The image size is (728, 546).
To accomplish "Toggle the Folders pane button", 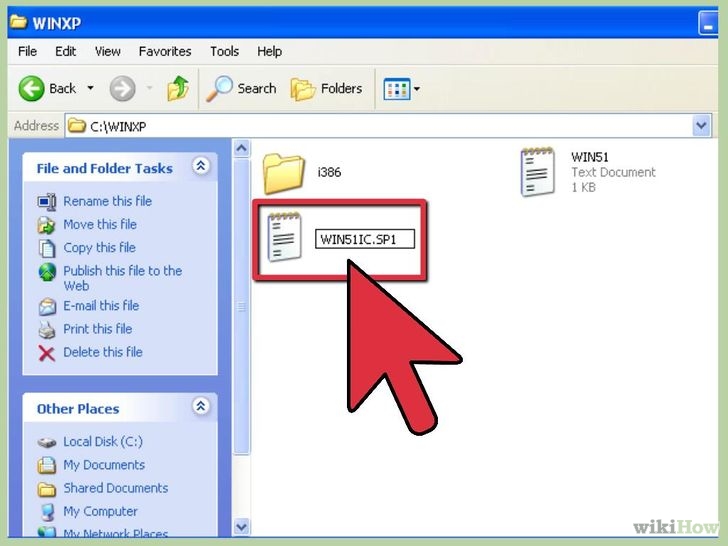I will (x=326, y=88).
